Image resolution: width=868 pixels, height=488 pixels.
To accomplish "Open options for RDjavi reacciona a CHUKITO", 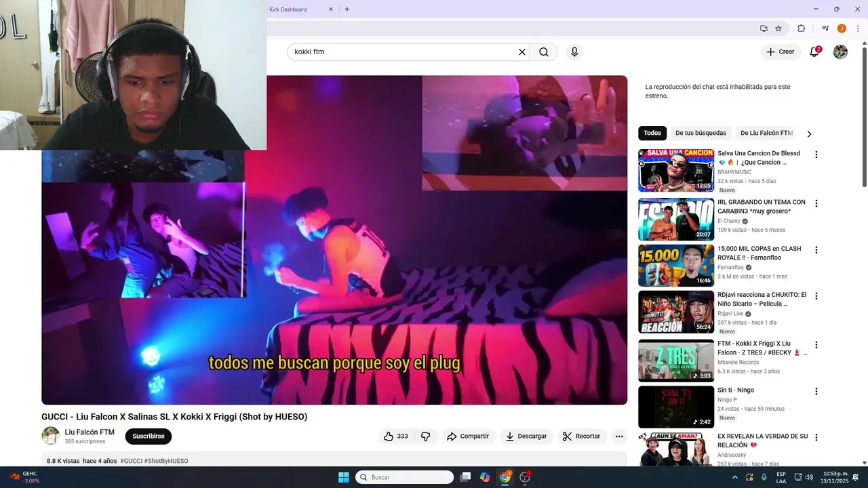I will coord(816,296).
